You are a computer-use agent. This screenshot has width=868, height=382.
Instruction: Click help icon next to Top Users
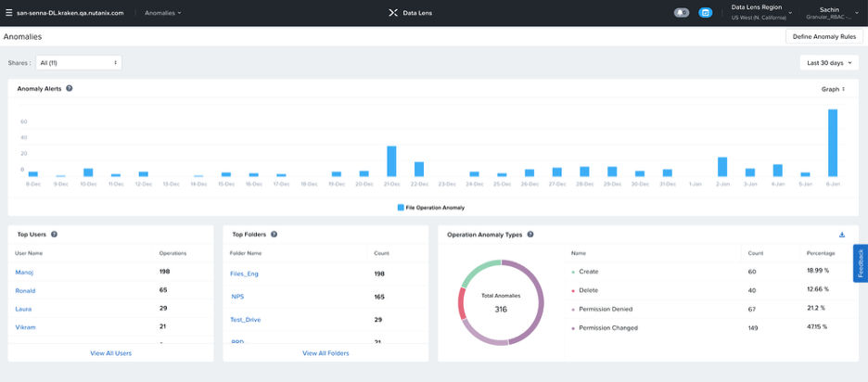pos(55,235)
